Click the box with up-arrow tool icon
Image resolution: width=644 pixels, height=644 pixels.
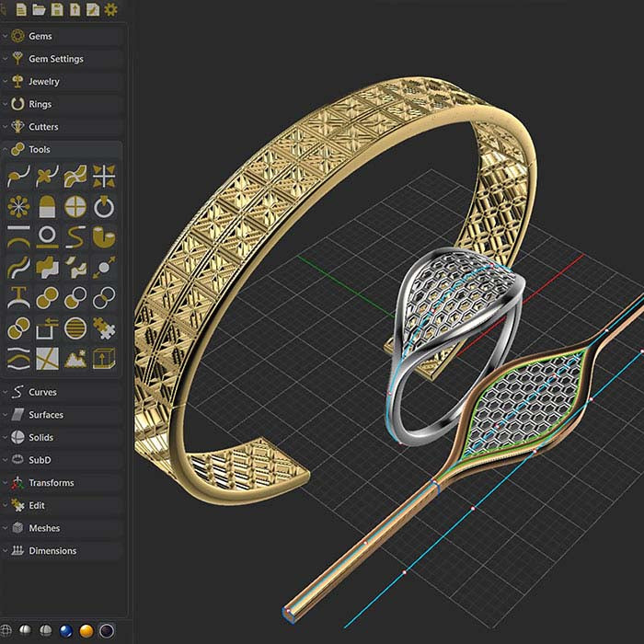pyautogui.click(x=104, y=358)
